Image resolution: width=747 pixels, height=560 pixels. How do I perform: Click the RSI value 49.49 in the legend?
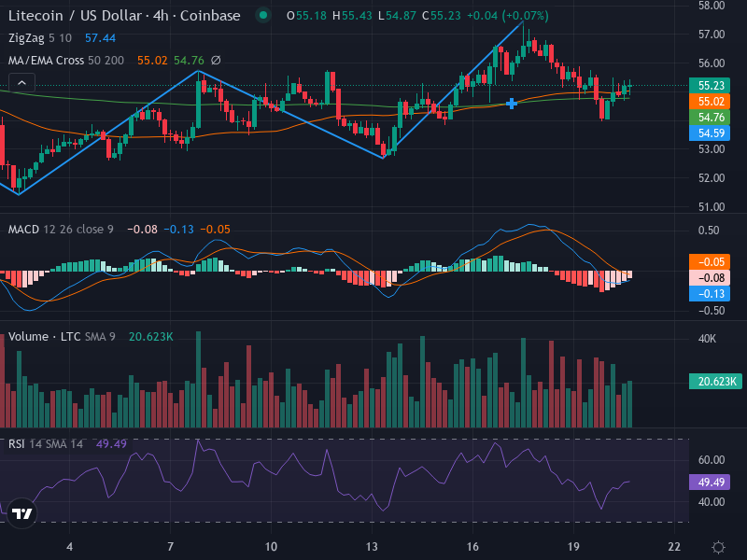point(111,444)
